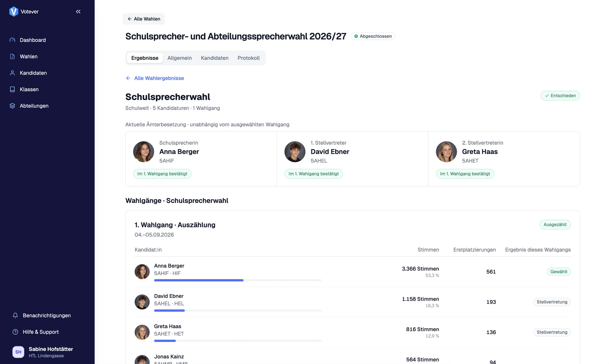Click the Votever logo icon
609x364 pixels.
click(14, 11)
